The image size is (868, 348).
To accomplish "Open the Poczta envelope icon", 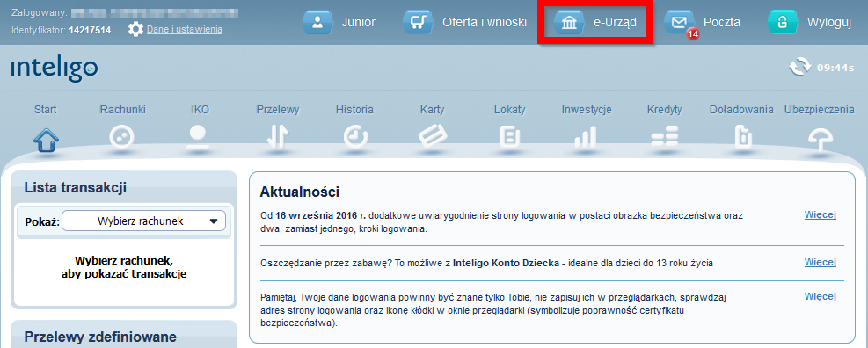I will [679, 23].
